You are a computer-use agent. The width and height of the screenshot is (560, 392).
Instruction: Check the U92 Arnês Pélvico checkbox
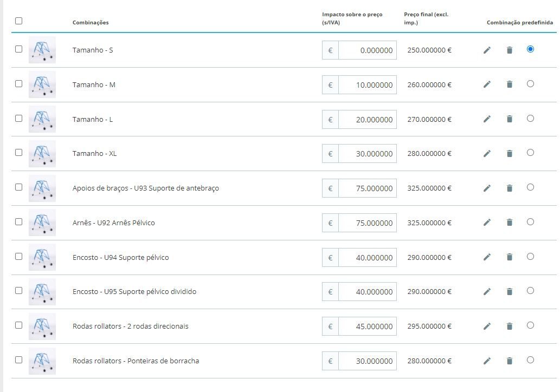coord(18,221)
